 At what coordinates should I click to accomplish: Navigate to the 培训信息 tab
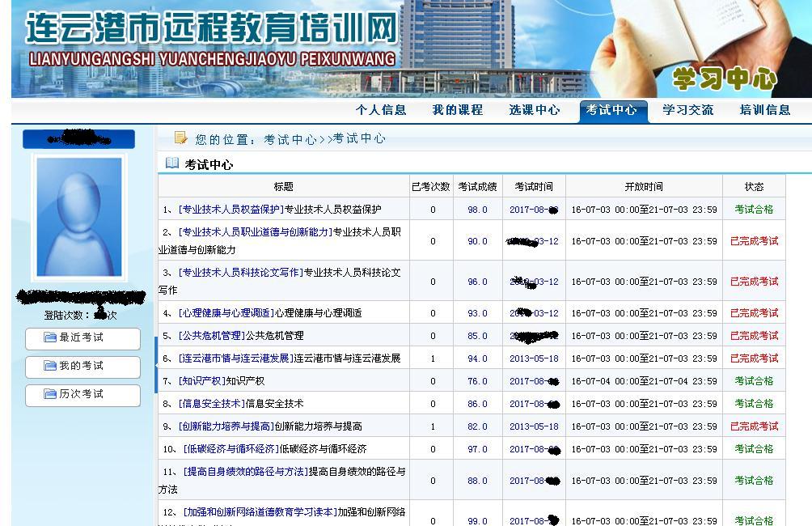click(x=764, y=110)
